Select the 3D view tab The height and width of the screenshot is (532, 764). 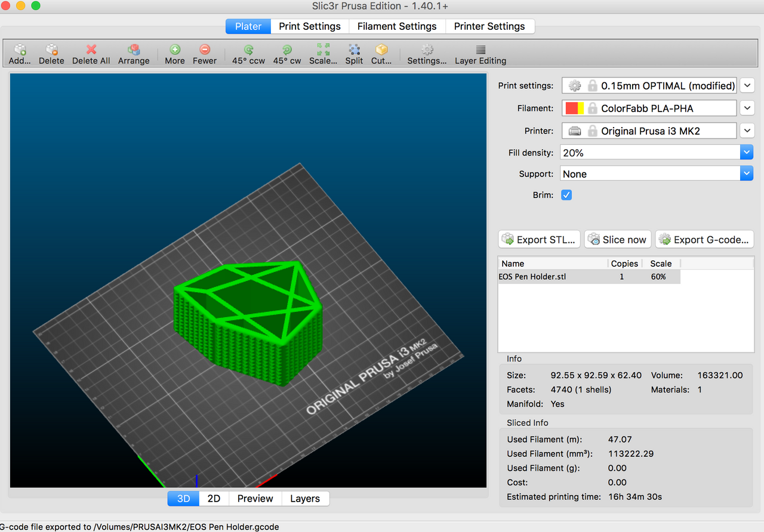tap(183, 499)
